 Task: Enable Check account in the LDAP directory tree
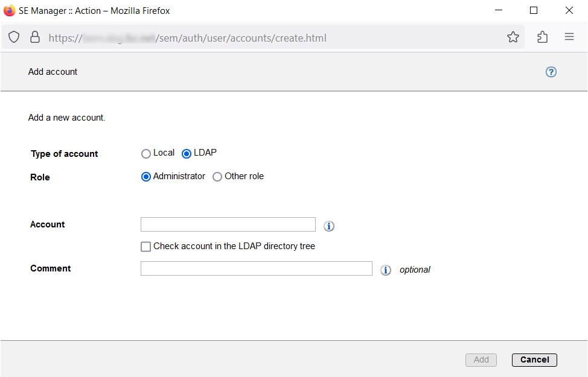145,247
